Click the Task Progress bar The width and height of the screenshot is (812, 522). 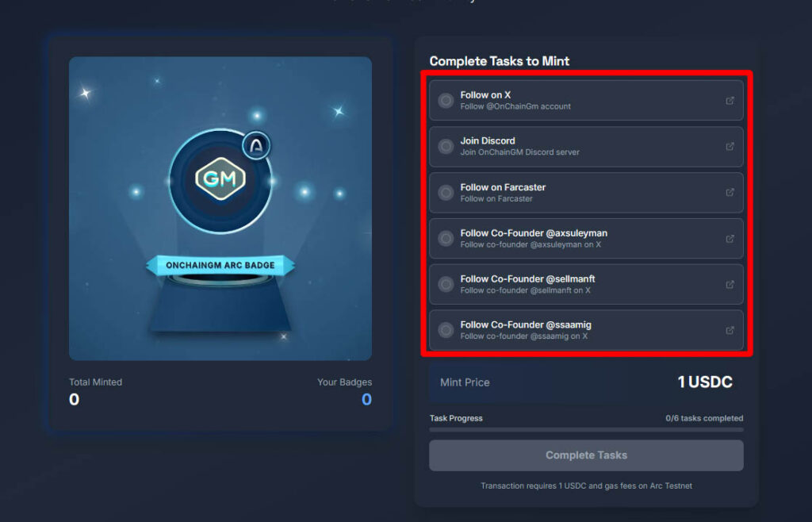(x=586, y=429)
